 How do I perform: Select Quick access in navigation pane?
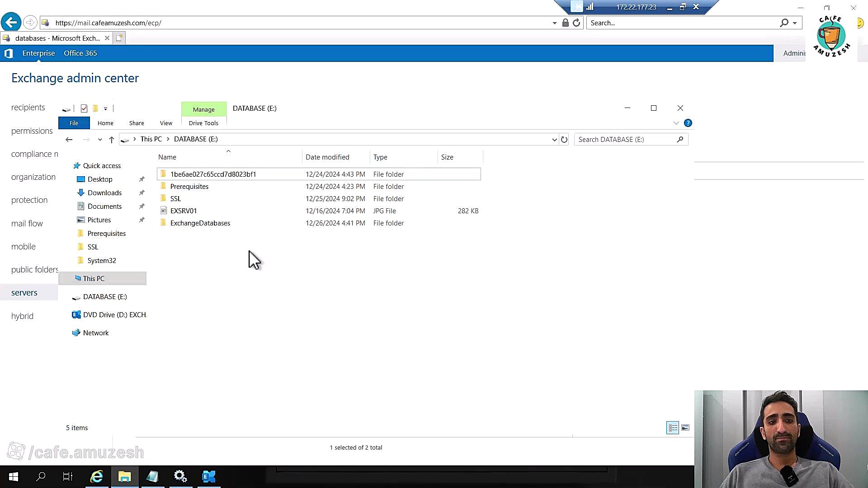click(x=102, y=166)
